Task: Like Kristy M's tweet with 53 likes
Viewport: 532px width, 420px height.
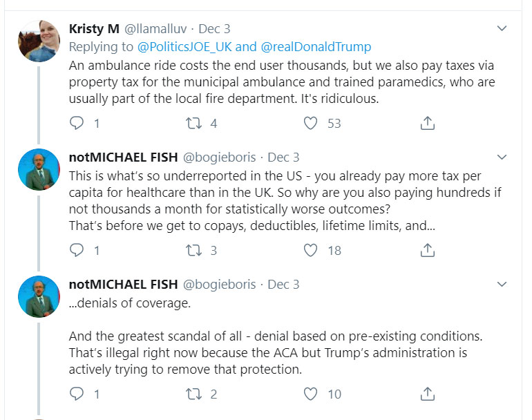Action: point(311,123)
